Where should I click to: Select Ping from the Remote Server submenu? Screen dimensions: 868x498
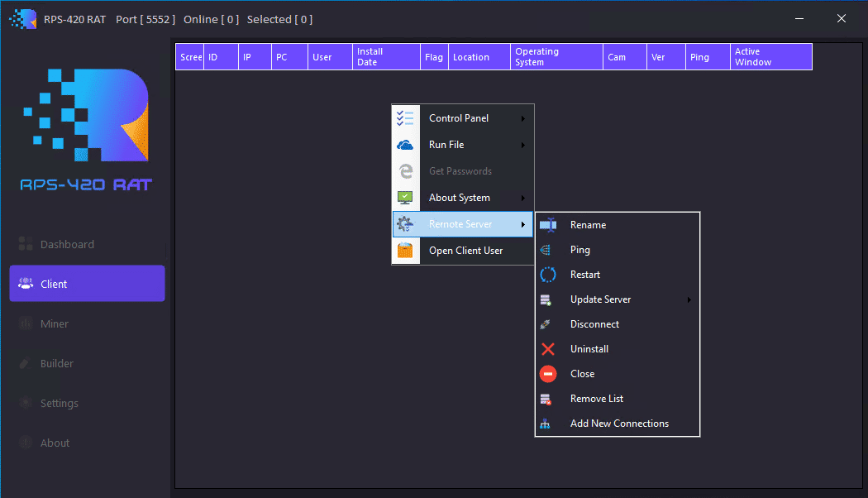coord(580,250)
